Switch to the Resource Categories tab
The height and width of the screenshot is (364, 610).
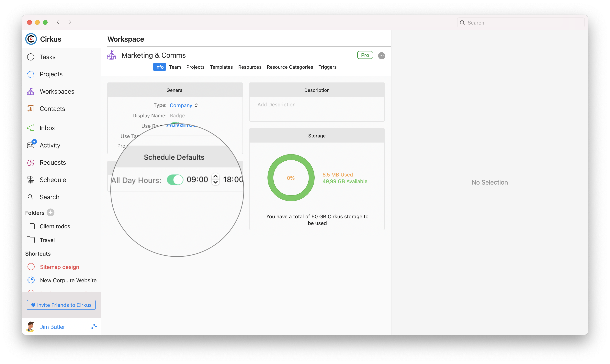click(x=290, y=67)
